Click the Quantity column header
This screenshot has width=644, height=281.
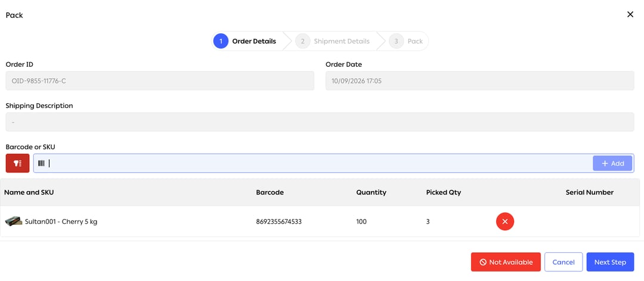371,192
